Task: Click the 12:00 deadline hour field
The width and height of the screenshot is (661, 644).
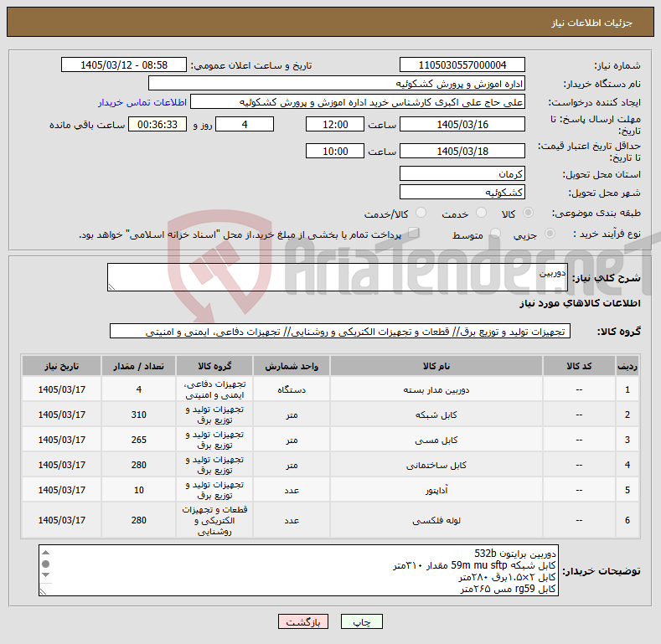Action: [x=335, y=124]
